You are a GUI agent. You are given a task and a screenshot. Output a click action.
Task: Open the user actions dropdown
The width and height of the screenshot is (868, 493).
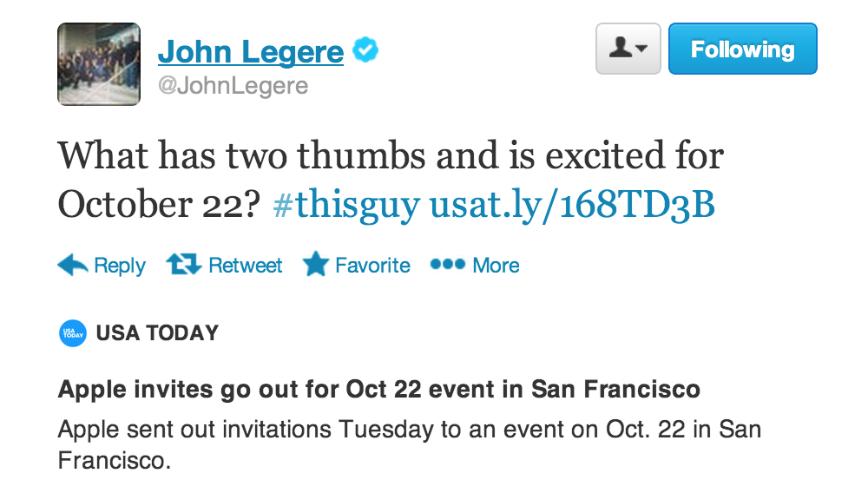(x=628, y=49)
